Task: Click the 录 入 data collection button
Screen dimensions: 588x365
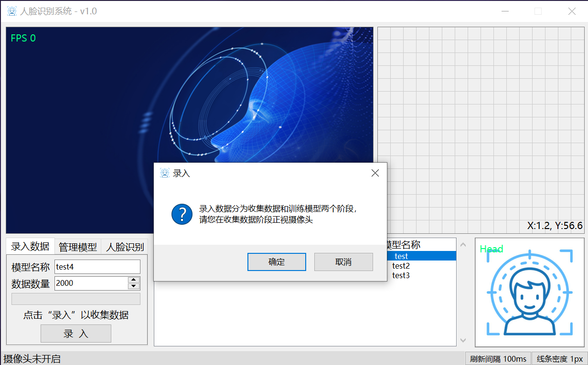Action: 75,333
